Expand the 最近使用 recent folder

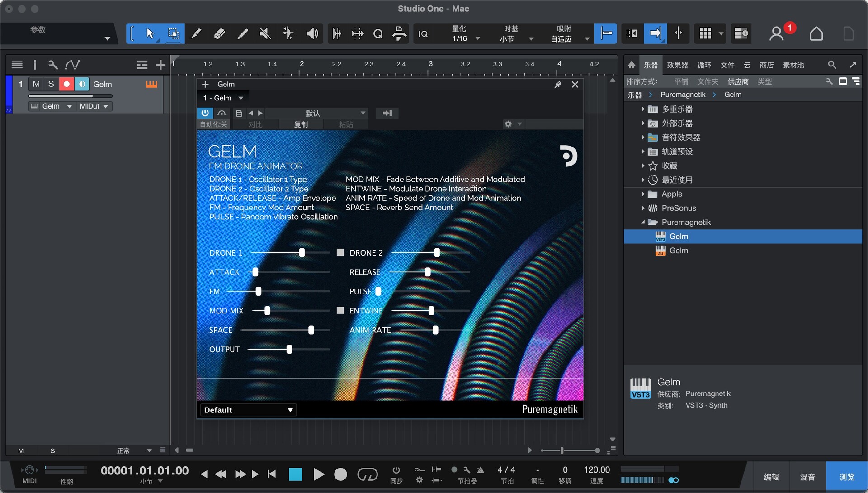tap(642, 180)
